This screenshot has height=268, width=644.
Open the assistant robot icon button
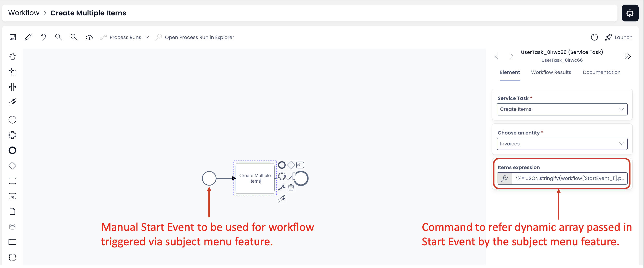click(x=630, y=13)
